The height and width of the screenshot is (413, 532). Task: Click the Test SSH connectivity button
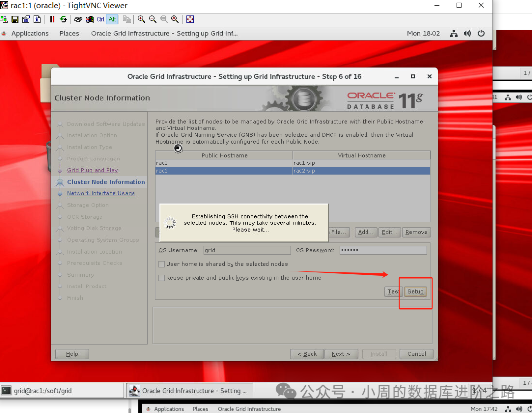click(394, 291)
